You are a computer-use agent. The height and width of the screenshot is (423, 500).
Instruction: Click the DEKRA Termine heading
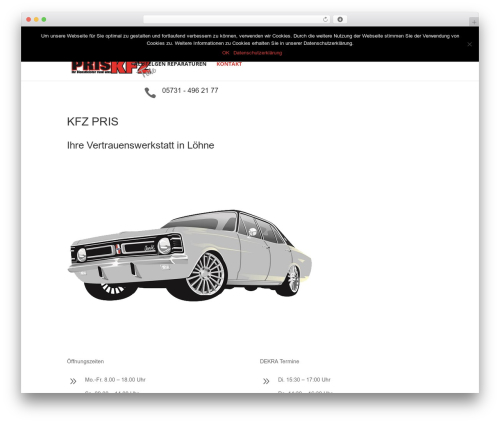(279, 361)
